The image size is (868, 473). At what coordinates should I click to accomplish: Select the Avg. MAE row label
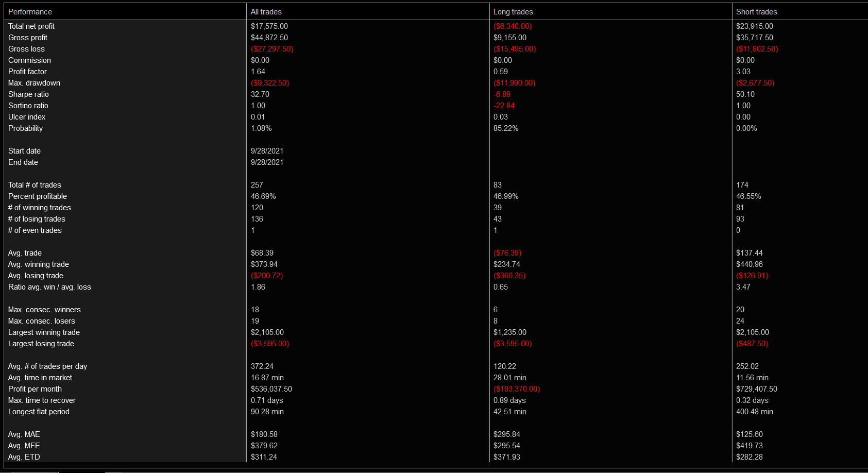24,434
